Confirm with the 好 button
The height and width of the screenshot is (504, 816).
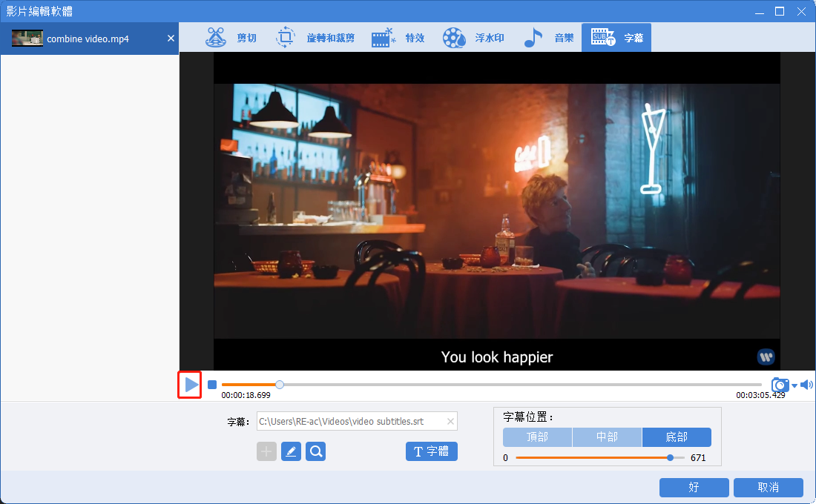click(x=694, y=488)
